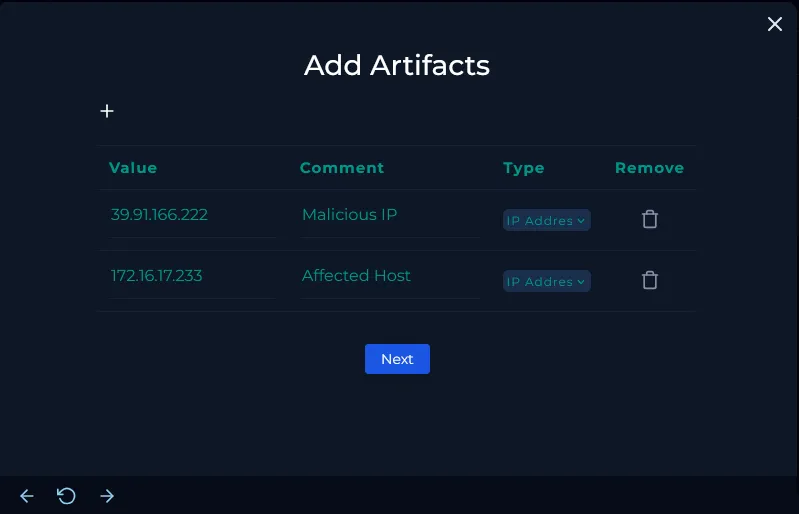Click the Type column header

click(x=523, y=168)
